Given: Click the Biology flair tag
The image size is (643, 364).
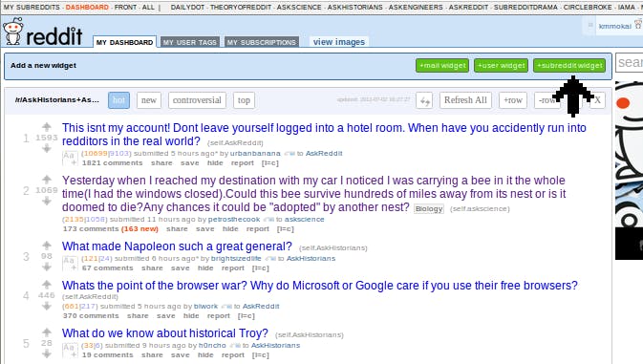Looking at the screenshot, I should (x=429, y=208).
